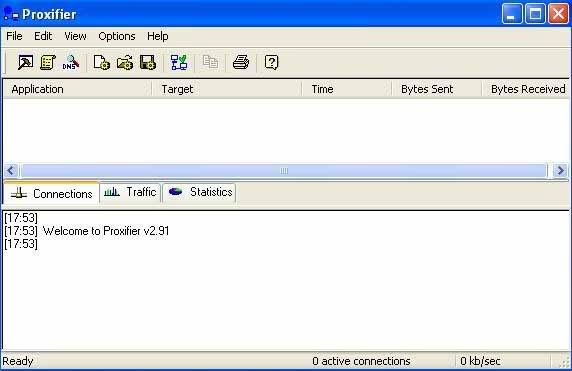Open the View menu
Screen dimensions: 572x371
pos(75,36)
